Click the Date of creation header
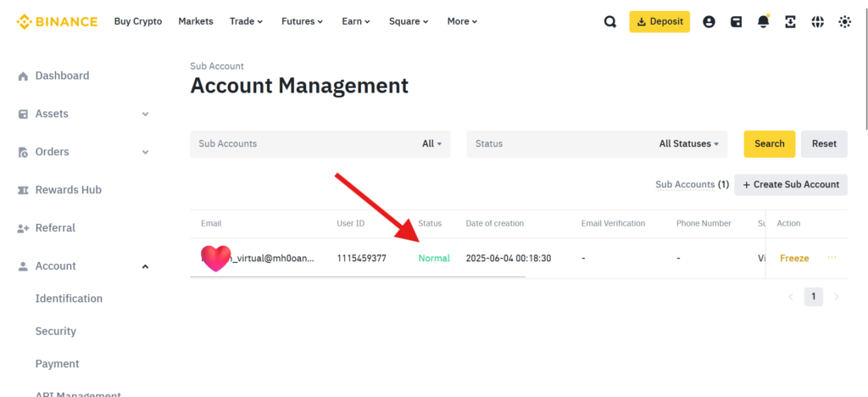This screenshot has height=397, width=868. coord(495,223)
